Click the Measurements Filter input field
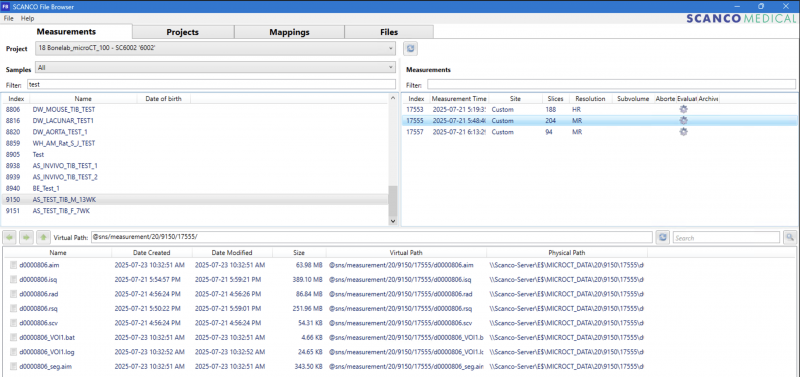 (x=611, y=84)
